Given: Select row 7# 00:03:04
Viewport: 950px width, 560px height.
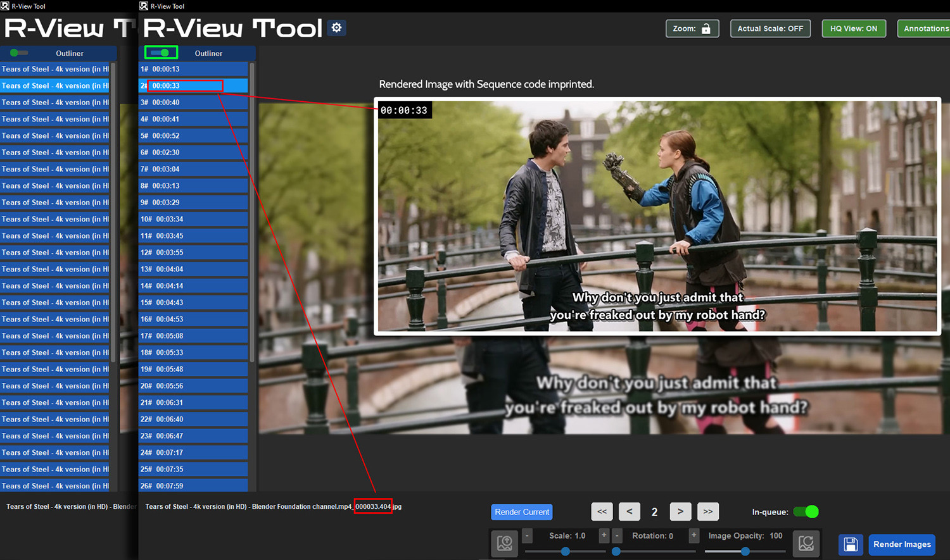Looking at the screenshot, I should (x=193, y=169).
